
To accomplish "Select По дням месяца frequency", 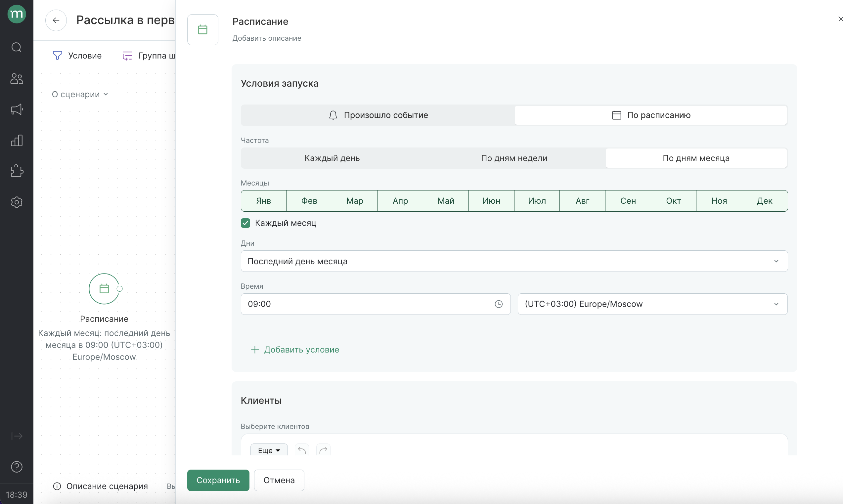I will point(696,158).
